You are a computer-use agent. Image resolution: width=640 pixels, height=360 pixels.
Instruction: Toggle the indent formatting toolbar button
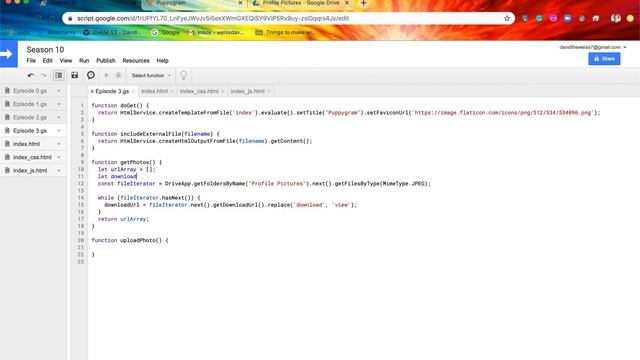click(59, 75)
